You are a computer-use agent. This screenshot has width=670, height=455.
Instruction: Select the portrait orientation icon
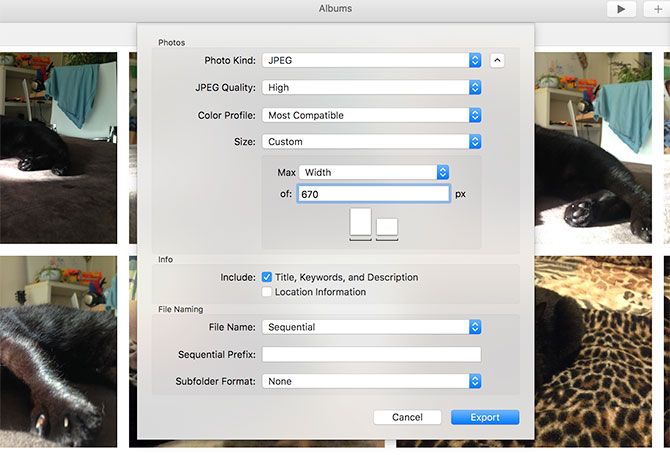[x=360, y=223]
